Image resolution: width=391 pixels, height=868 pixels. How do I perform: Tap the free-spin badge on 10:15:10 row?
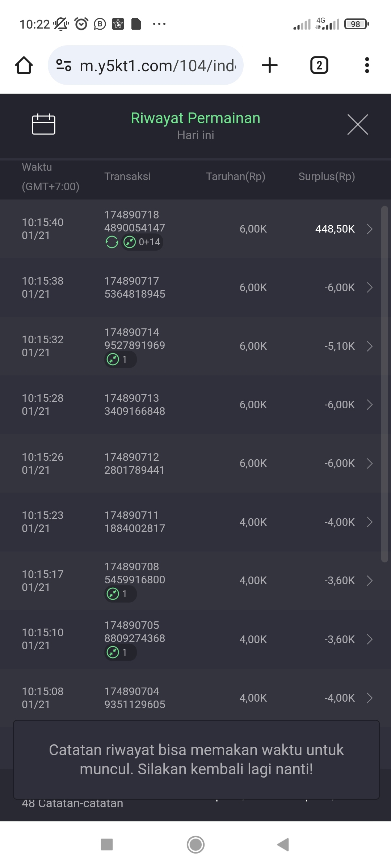coord(120,652)
